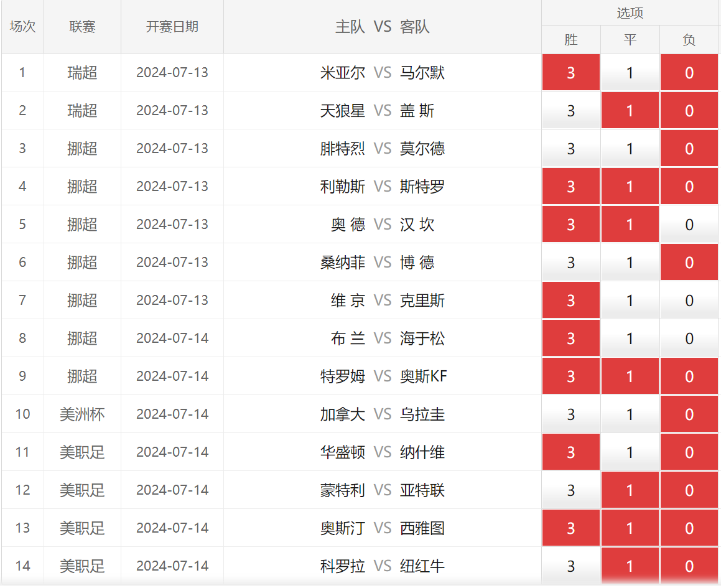Click the 美洲杯 league cell
The width and height of the screenshot is (721, 588).
(82, 414)
